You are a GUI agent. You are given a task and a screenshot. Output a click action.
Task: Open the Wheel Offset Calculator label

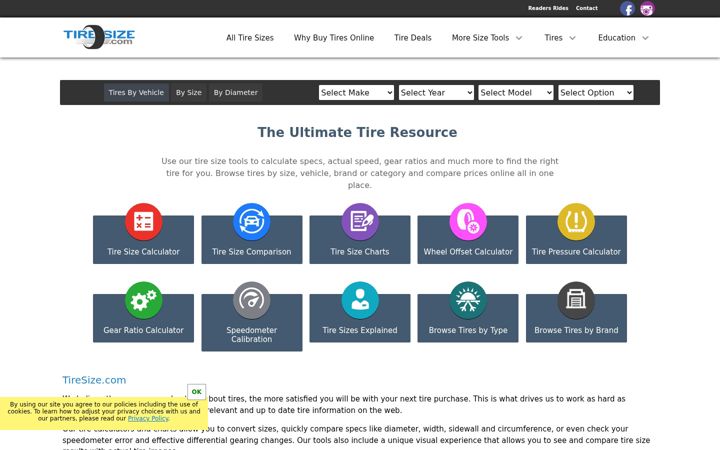[x=468, y=252]
